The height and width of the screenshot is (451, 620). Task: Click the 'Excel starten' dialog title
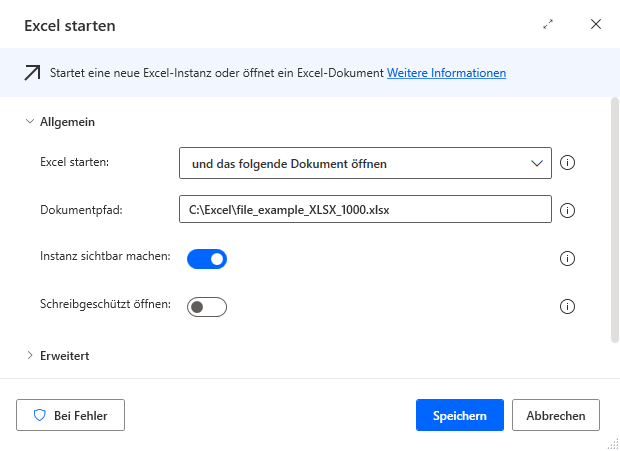pyautogui.click(x=70, y=26)
